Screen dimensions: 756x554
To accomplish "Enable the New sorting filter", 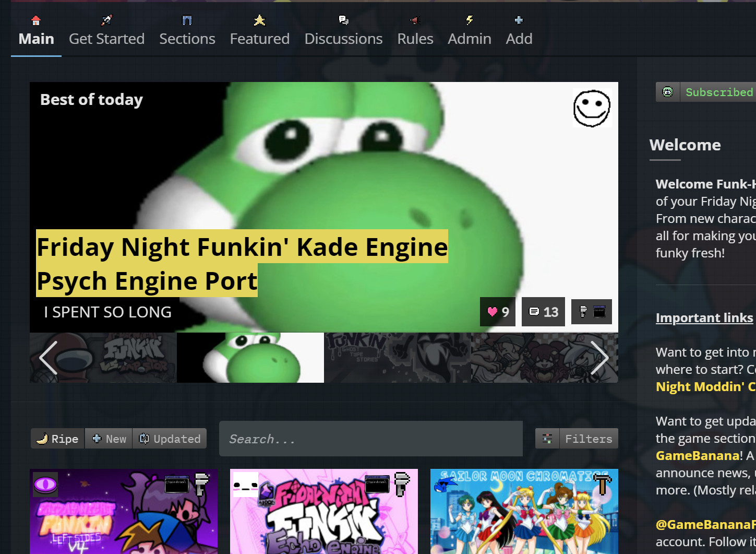I will coord(108,439).
